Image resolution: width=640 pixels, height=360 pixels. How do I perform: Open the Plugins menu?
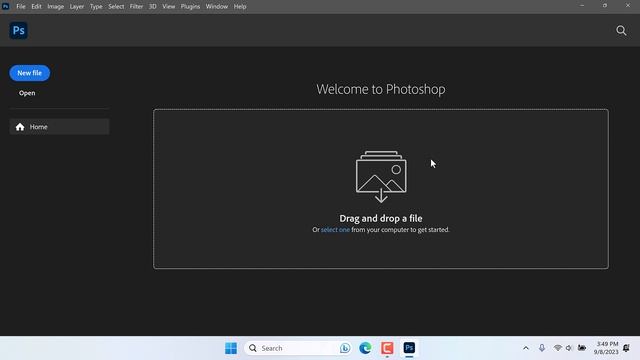pos(191,7)
